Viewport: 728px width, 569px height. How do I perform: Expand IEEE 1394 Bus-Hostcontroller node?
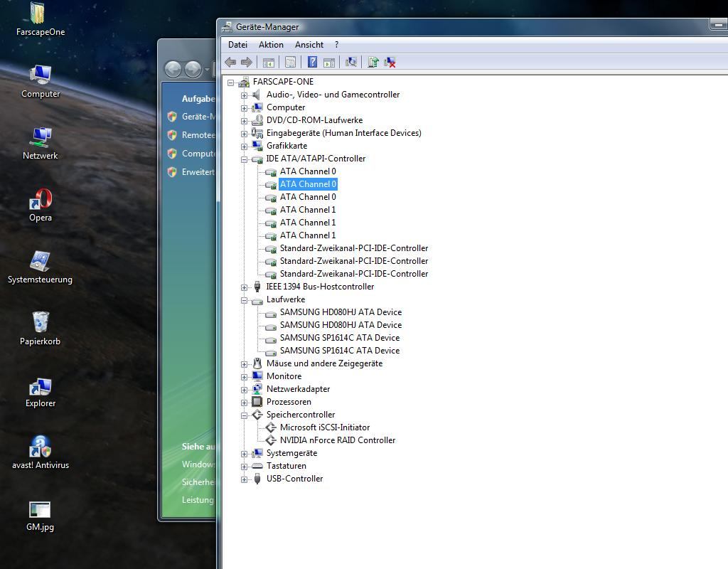click(x=245, y=287)
